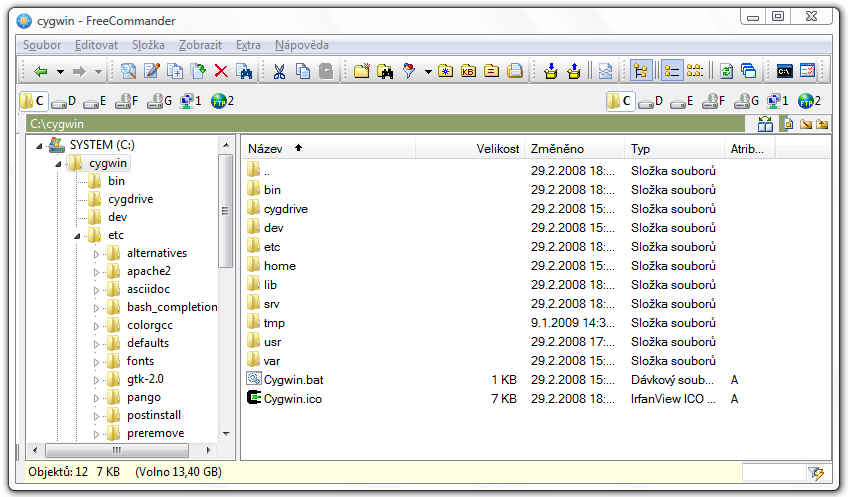Open the Zobrazit menu

tap(201, 45)
